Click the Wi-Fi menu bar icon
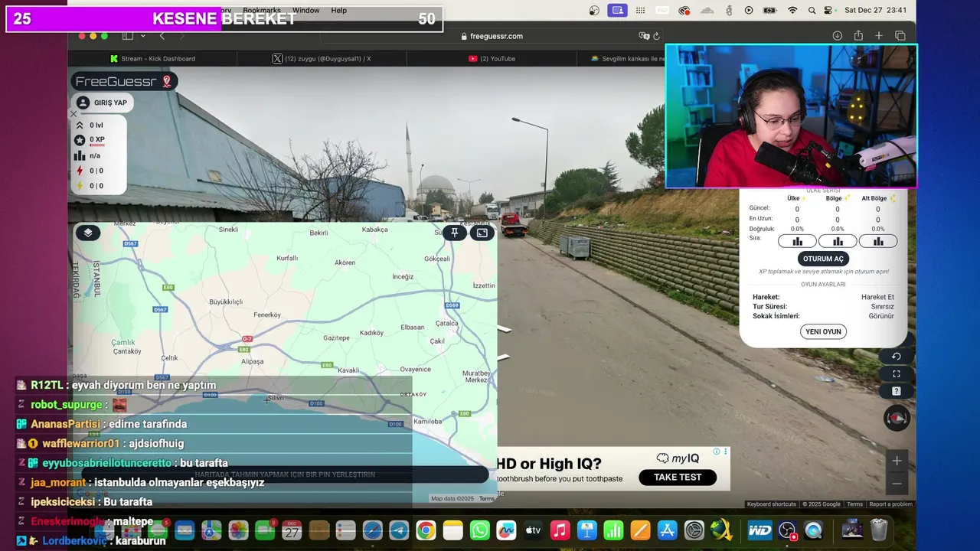Viewport: 980px width, 551px height. coord(792,11)
